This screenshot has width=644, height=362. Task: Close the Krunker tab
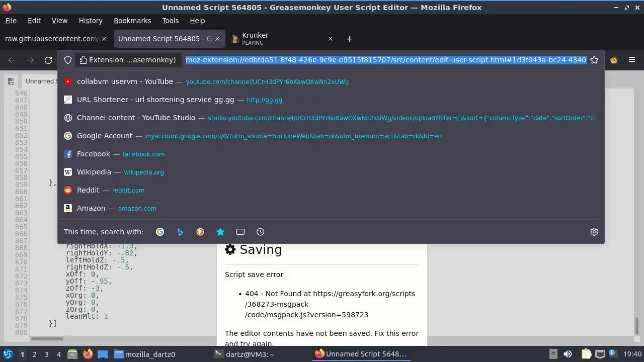click(x=331, y=39)
